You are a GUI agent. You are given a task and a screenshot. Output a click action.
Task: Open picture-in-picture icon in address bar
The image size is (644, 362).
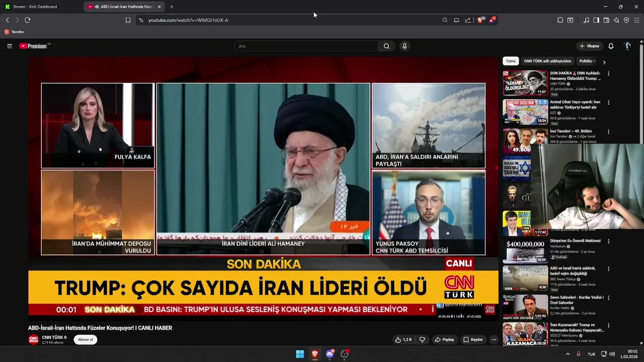click(x=456, y=20)
